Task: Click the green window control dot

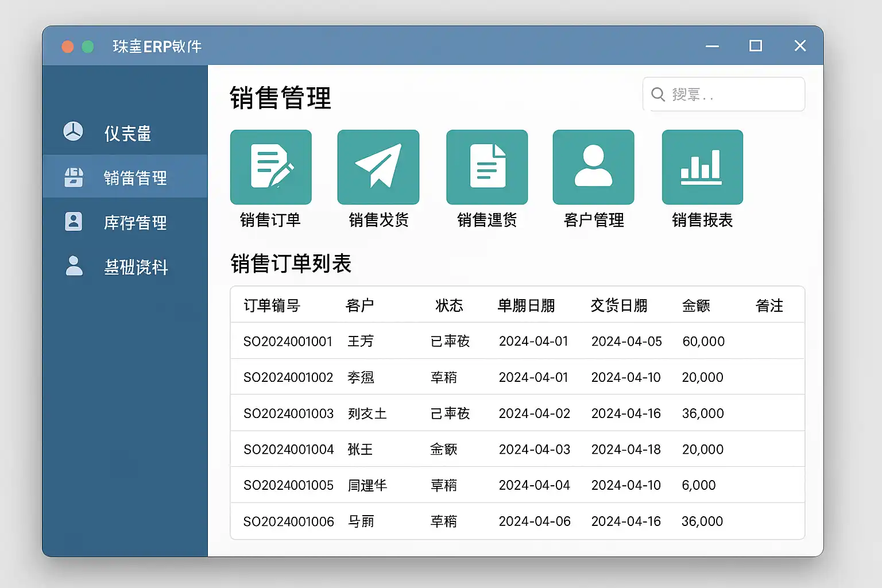Action: [x=88, y=47]
